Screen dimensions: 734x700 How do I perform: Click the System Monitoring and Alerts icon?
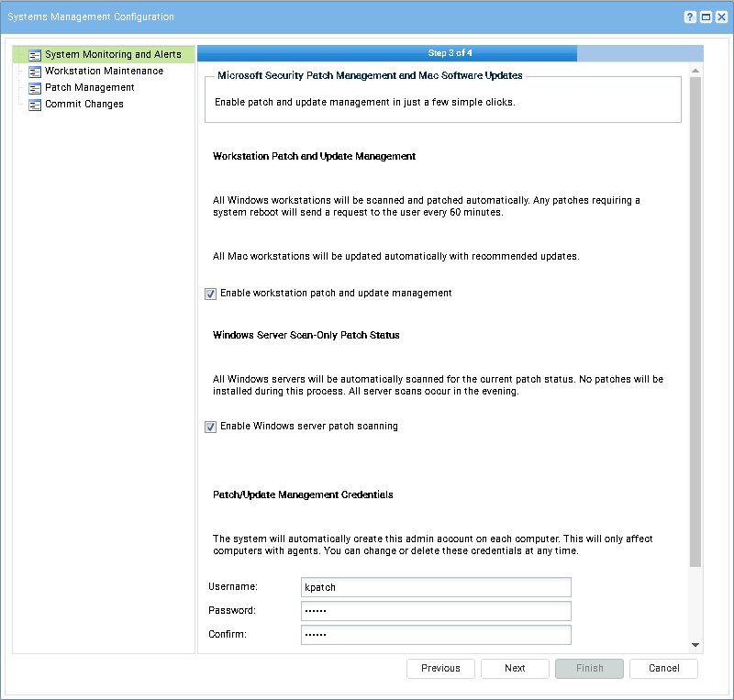(x=35, y=55)
